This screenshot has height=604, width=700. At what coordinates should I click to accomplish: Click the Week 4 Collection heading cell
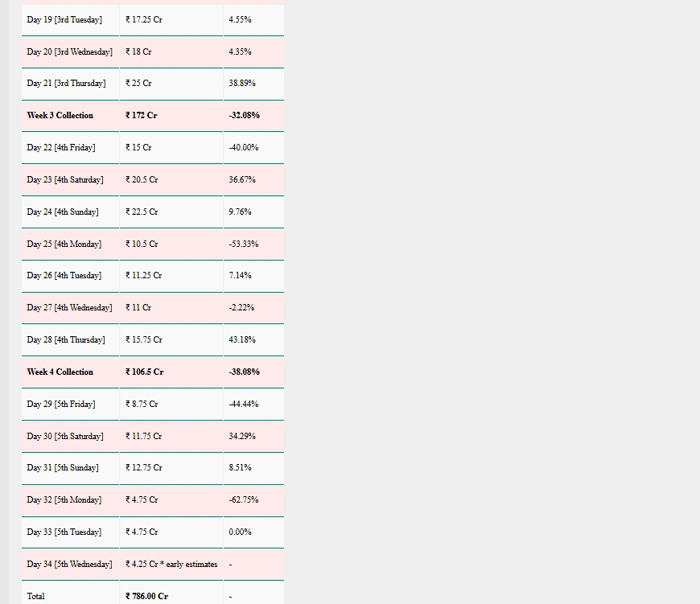[60, 372]
